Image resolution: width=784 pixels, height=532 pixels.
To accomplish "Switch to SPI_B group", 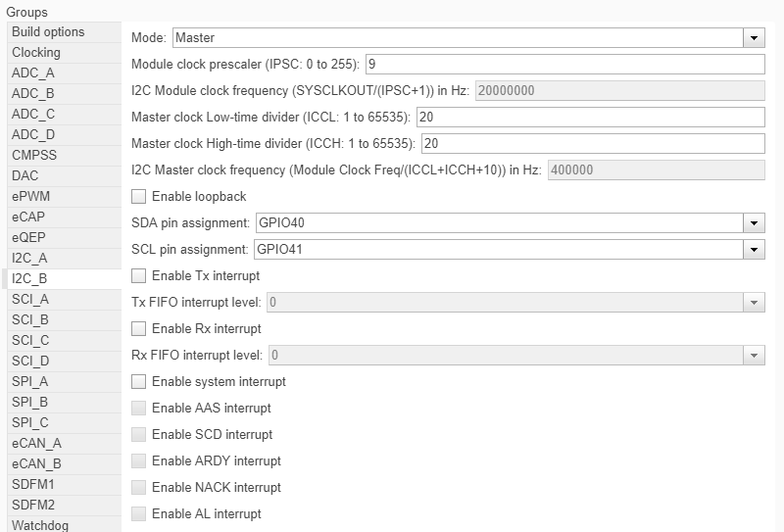I will pos(30,403).
